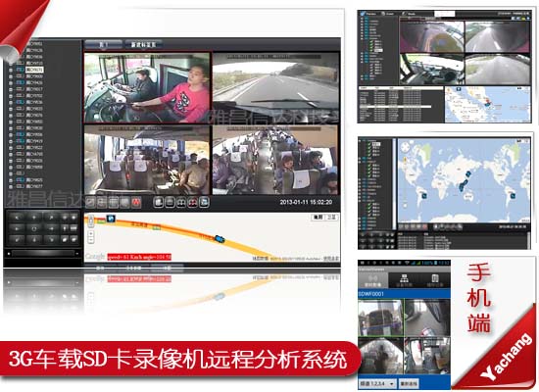Select highlighted row in top-right window table

click(395, 107)
